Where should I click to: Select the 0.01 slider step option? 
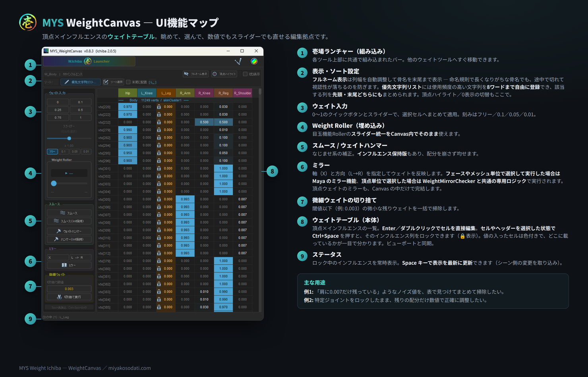point(86,152)
